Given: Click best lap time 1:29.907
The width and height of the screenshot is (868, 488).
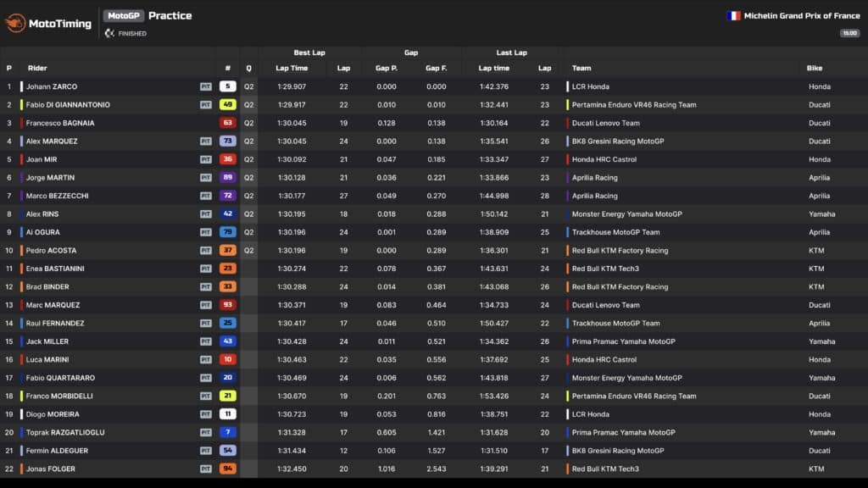Looking at the screenshot, I should point(292,87).
